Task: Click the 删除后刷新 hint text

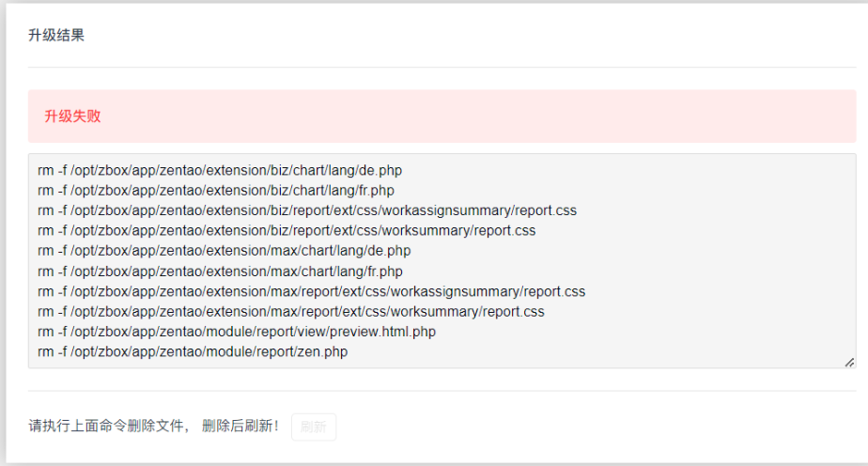Action: 240,426
